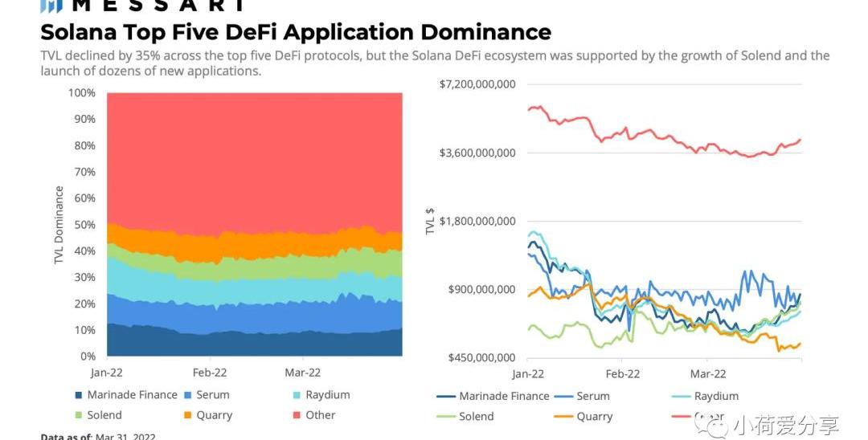
Task: Click the 40% axis label
Action: (x=84, y=251)
